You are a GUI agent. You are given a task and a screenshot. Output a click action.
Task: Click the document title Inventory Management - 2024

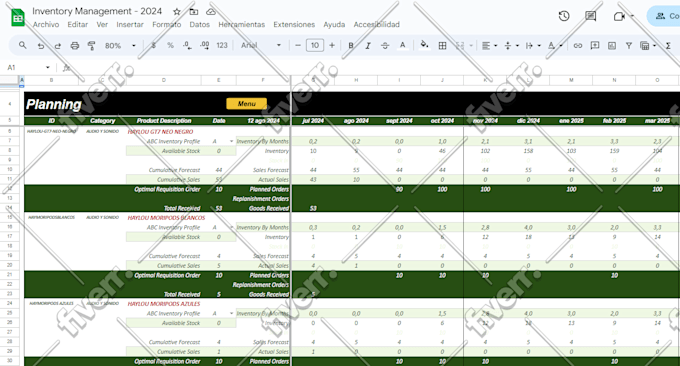pyautogui.click(x=97, y=11)
